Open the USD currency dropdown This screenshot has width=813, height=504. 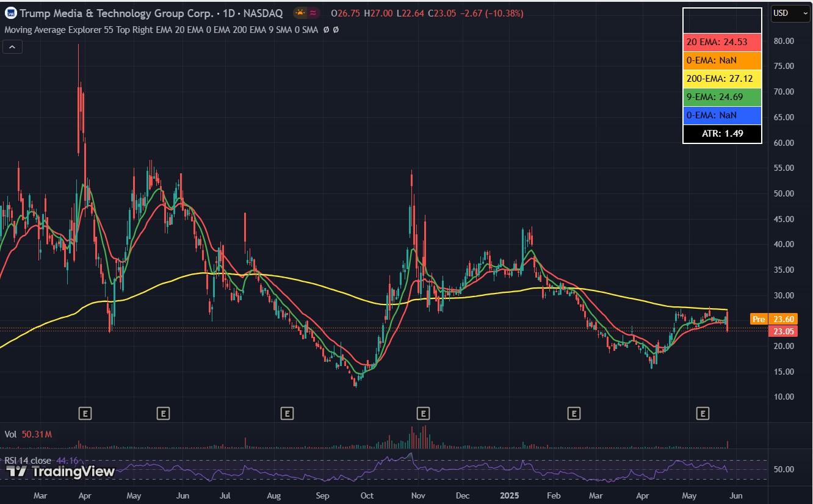pos(790,13)
